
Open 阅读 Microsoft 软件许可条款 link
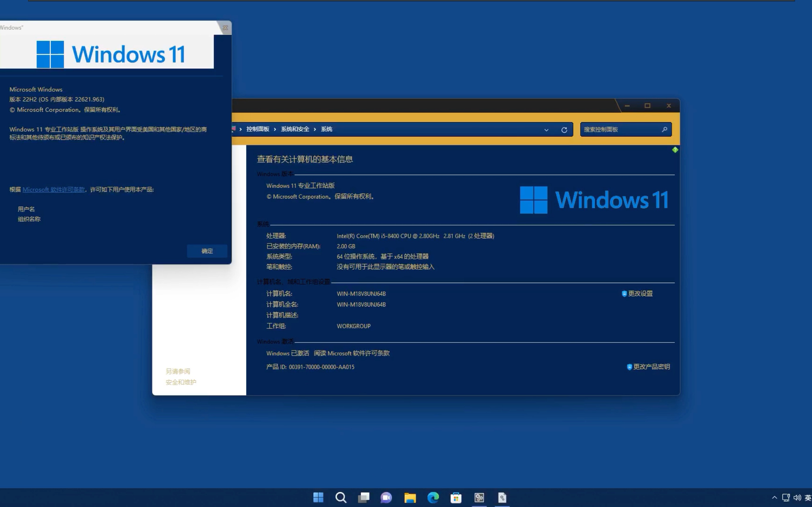[352, 353]
